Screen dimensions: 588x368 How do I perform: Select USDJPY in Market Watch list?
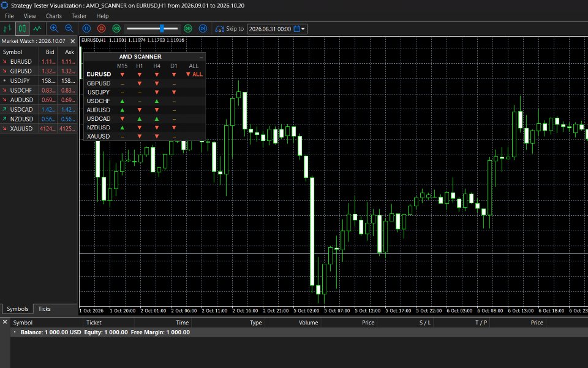click(39, 81)
